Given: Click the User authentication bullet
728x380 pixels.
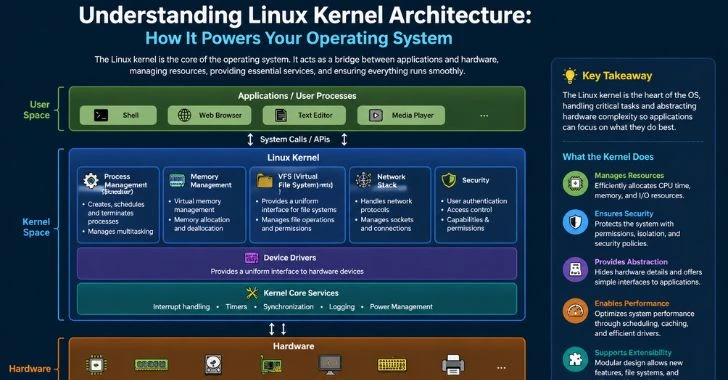Looking at the screenshot, I should (x=477, y=201).
